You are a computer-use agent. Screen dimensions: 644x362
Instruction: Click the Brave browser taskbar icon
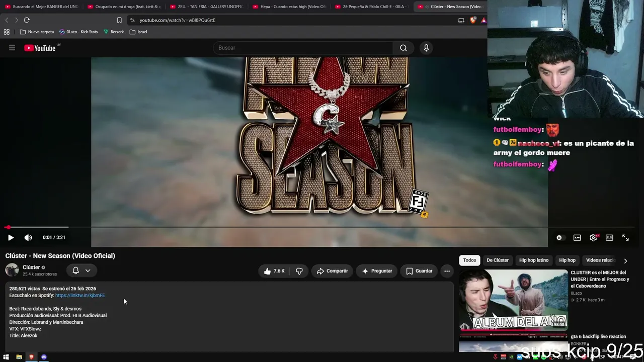click(x=31, y=357)
